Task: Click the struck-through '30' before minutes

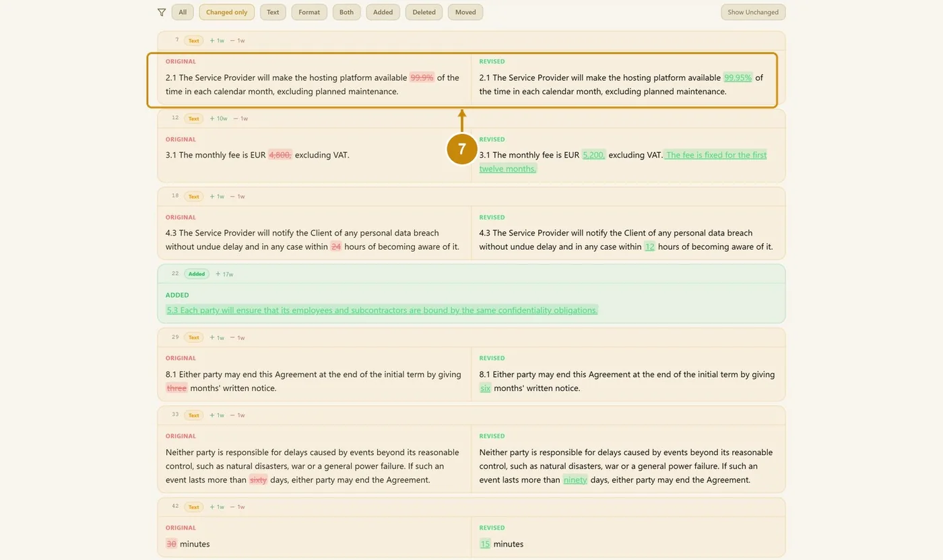Action: 171,544
